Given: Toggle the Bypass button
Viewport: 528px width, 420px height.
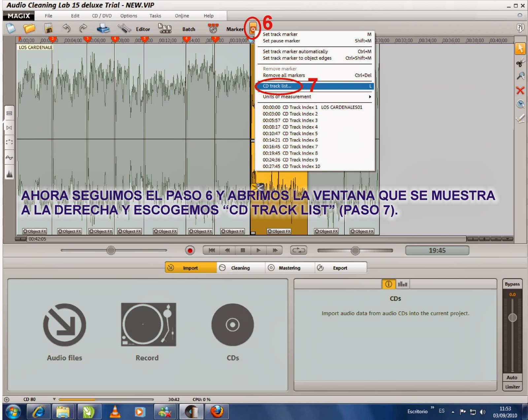Looking at the screenshot, I should coord(512,284).
